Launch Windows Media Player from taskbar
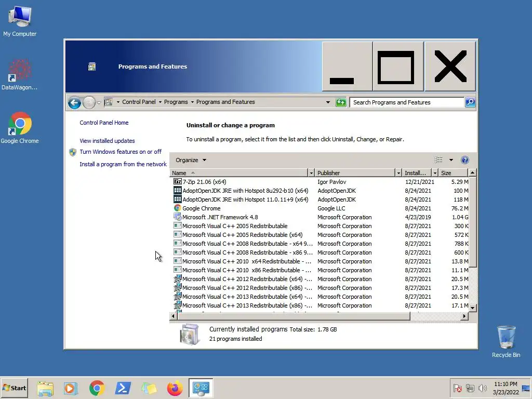Screen dimensions: 532x399 point(71,388)
